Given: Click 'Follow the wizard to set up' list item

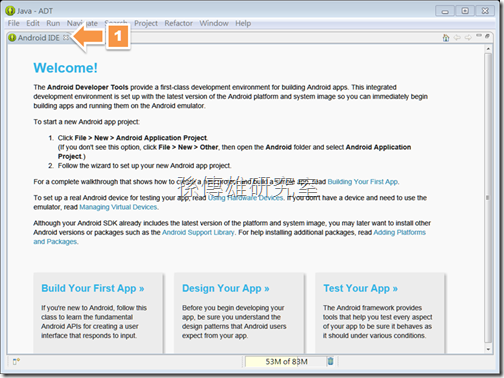Looking at the screenshot, I should (144, 166).
